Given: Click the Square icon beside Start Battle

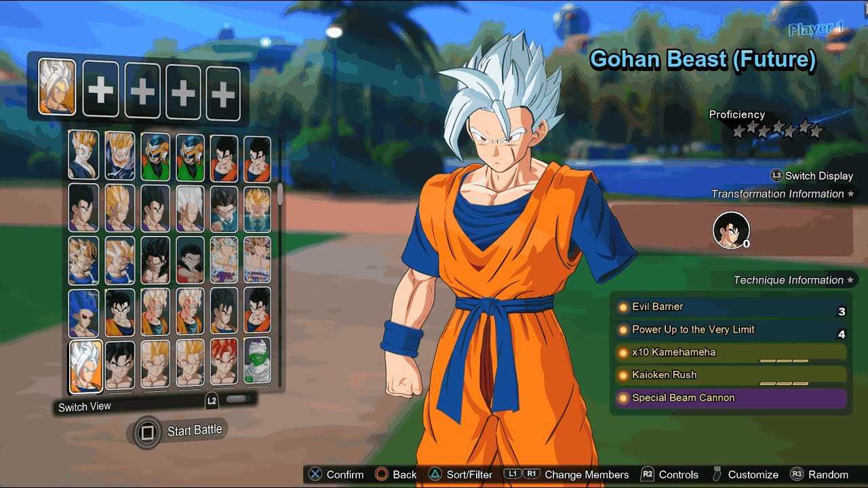Looking at the screenshot, I should (146, 432).
